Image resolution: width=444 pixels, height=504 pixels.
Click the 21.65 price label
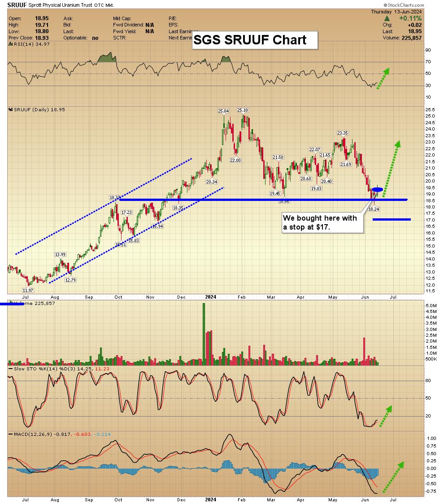coord(325,155)
